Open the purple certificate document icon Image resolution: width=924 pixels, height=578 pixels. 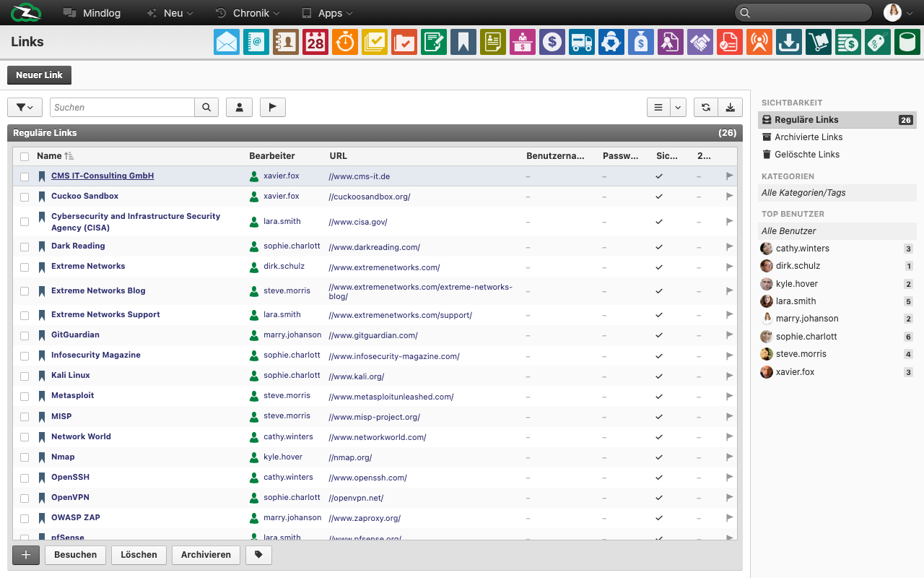(x=671, y=42)
